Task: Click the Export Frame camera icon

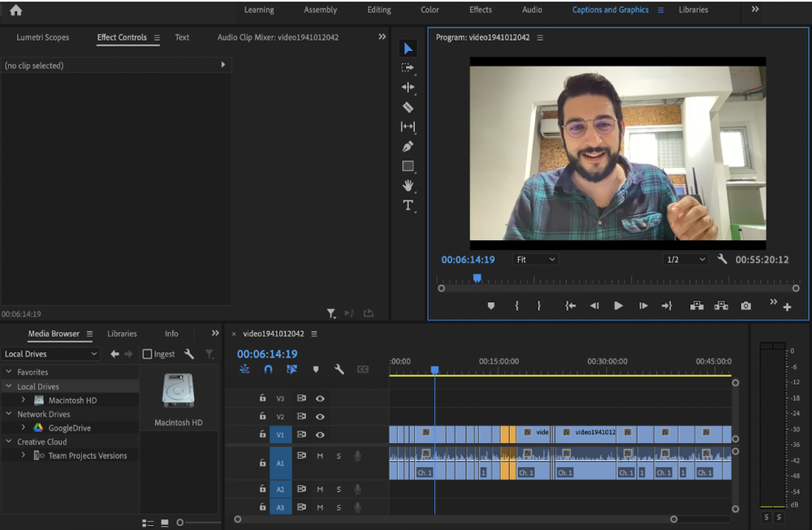Action: point(745,306)
